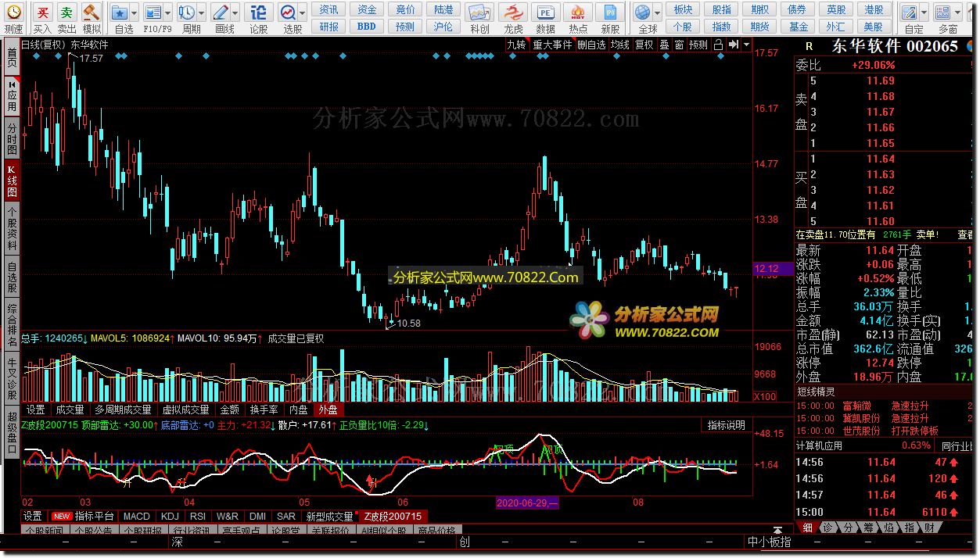Screen dimensions: 980x558
Task: Select the 换手率 volume panel tab
Action: pyautogui.click(x=264, y=410)
